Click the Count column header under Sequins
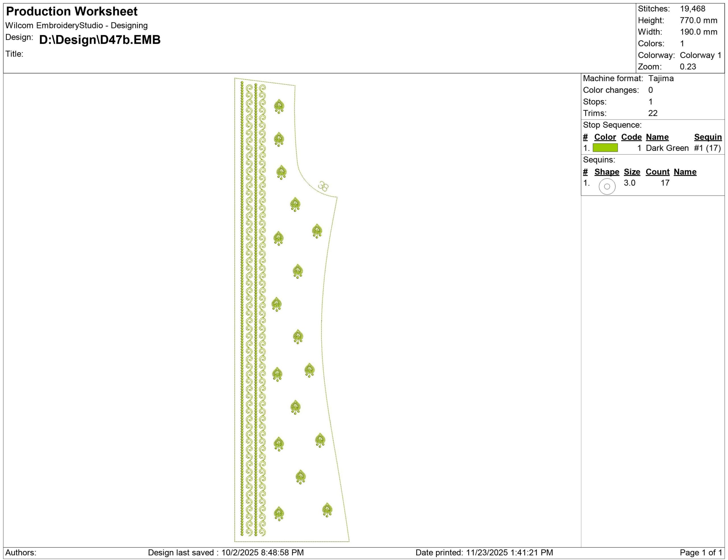 (657, 172)
